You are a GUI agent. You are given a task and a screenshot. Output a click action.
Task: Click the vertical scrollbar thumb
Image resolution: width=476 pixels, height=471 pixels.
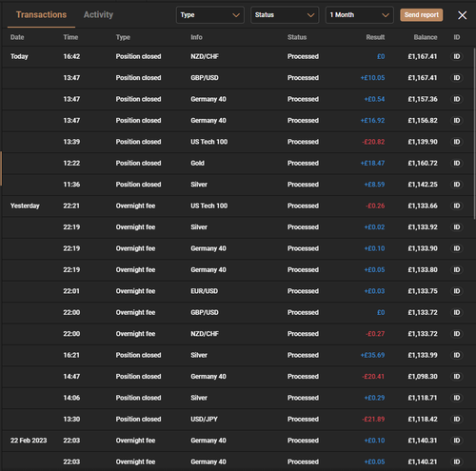pos(474,133)
